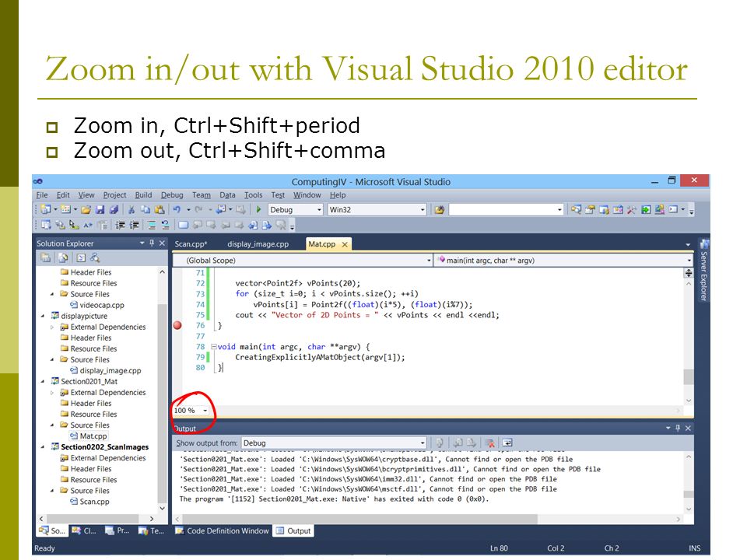Switch to the Scan.cpp* editor tab

(191, 243)
